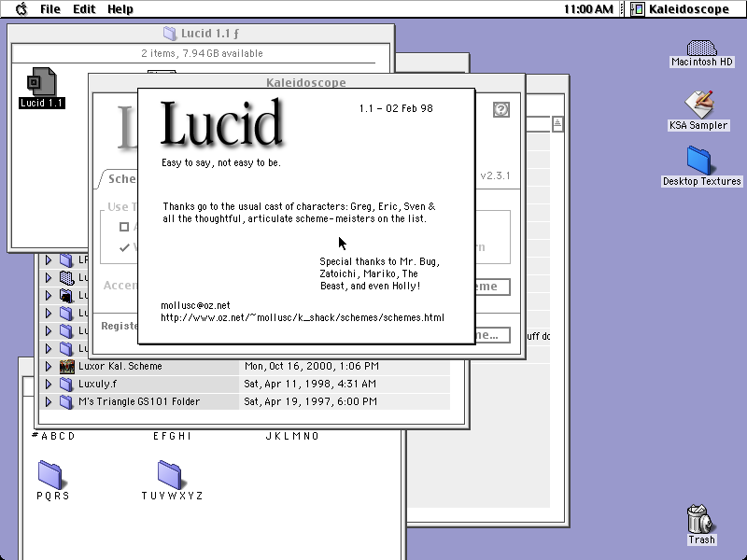747x560 pixels.
Task: Click the "1.1 – 02 Feb 98" version date
Action: pyautogui.click(x=396, y=108)
